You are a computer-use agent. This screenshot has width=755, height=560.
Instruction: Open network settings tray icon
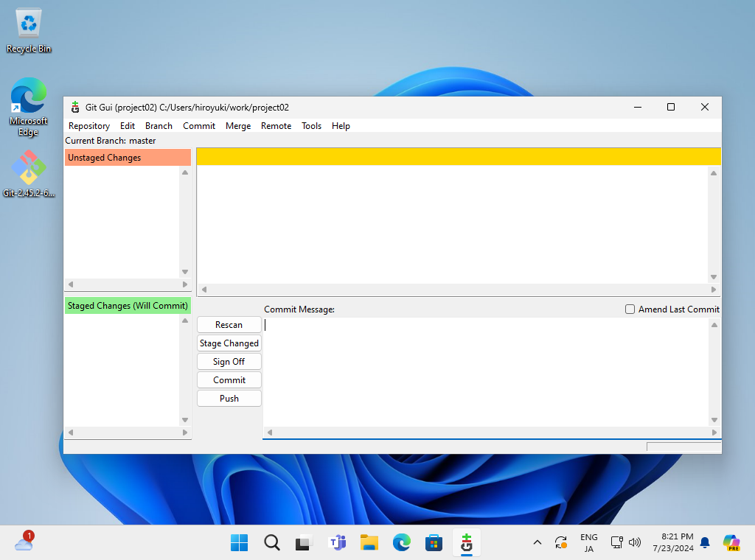(x=617, y=542)
